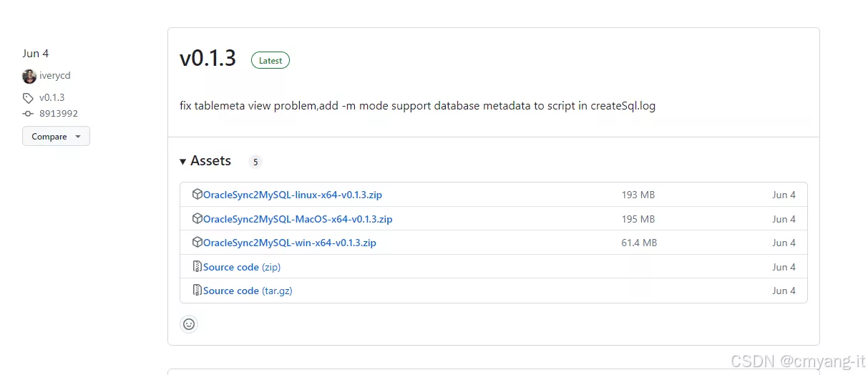The image size is (868, 375).
Task: Click the Latest badge
Action: pyautogui.click(x=270, y=61)
